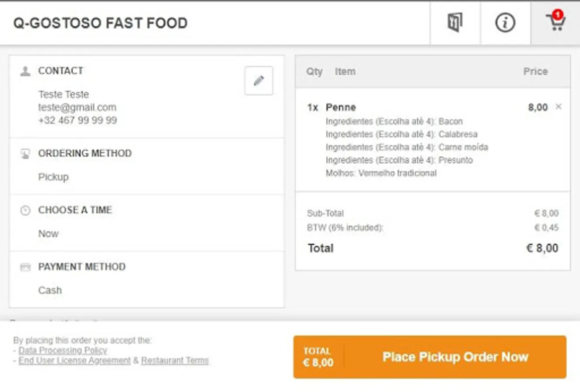The image size is (580, 392).
Task: Expand the Payment Method section
Action: pos(82,267)
